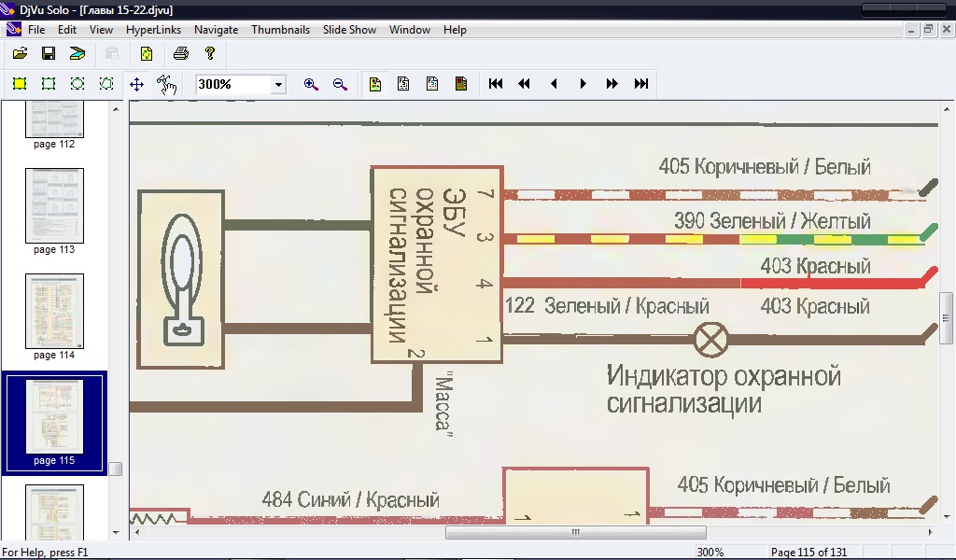Toggle the color display mode button
956x560 pixels.
click(375, 84)
